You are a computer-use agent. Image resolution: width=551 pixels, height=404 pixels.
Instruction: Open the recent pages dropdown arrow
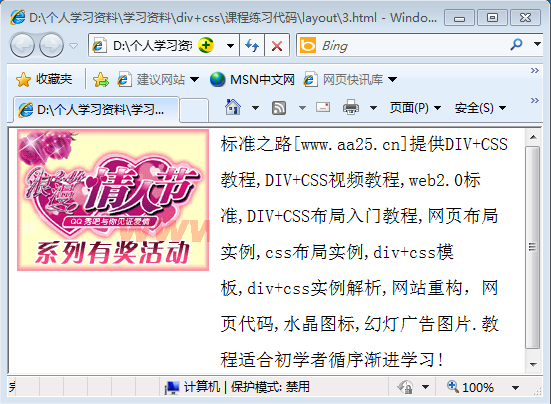[73, 46]
